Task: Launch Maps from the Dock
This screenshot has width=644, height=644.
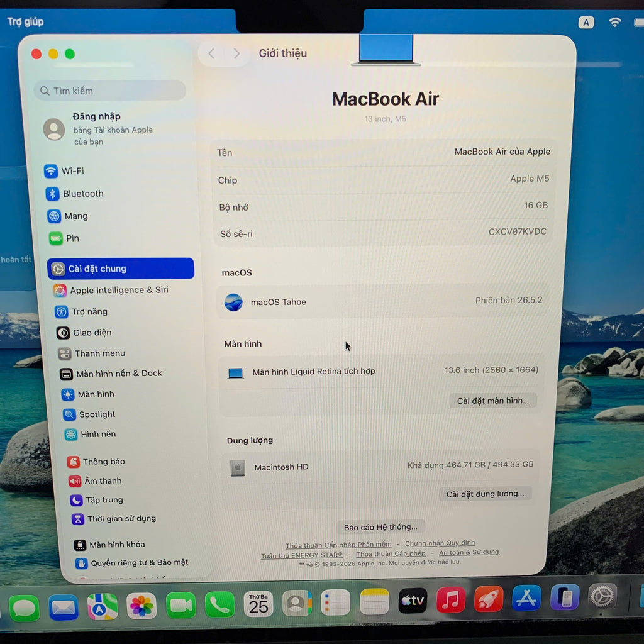Action: [x=103, y=606]
